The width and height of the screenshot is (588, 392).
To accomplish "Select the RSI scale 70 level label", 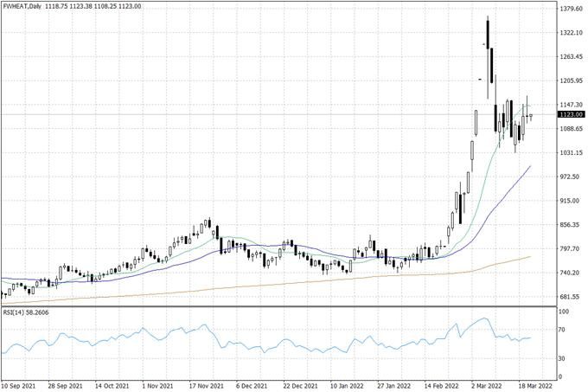I will (x=564, y=330).
